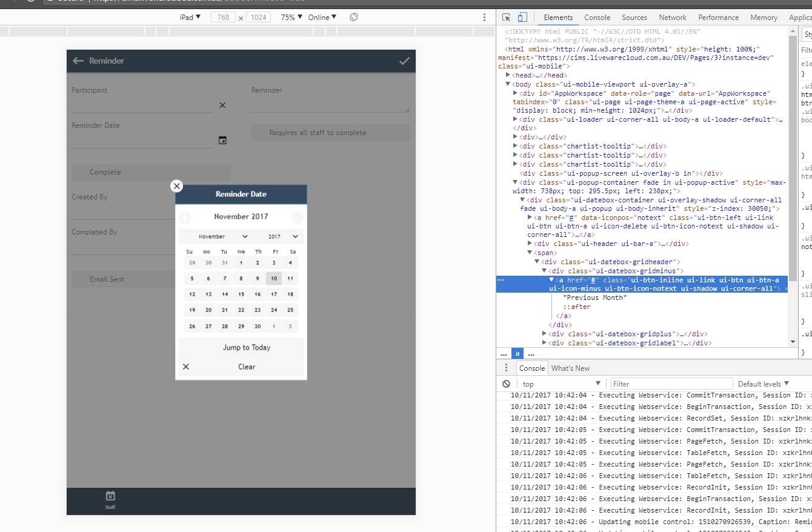
Task: Switch to the Network tab in DevTools
Action: (673, 17)
